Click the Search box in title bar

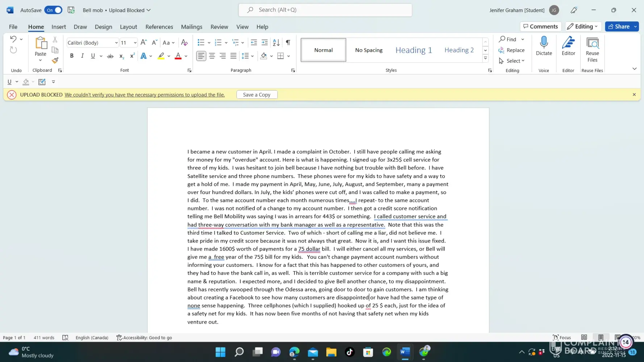[x=325, y=10]
